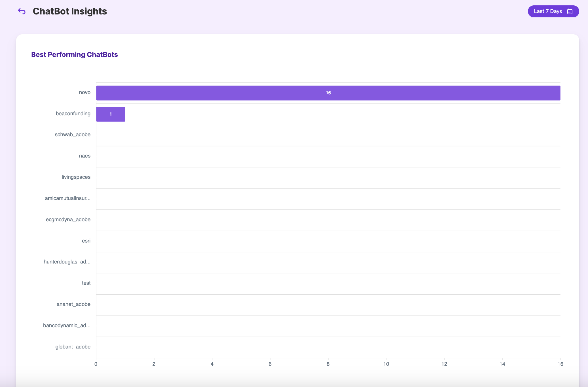This screenshot has width=588, height=387.
Task: Click the beaconfunding bar showing 1
Action: [x=111, y=114]
